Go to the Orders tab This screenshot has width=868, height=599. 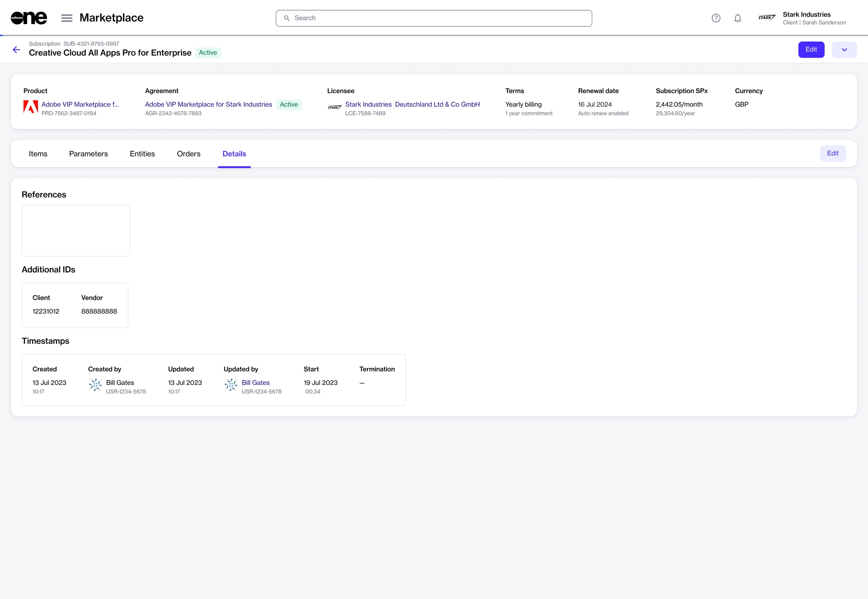pyautogui.click(x=189, y=154)
